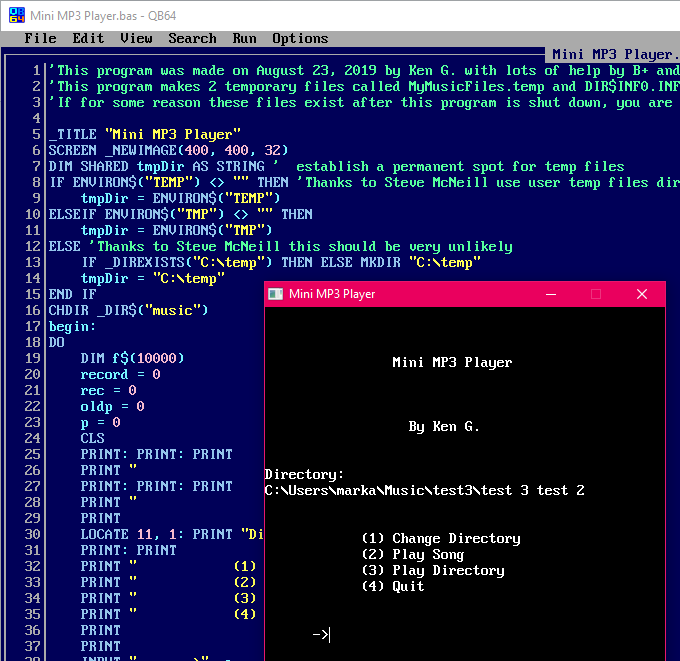
Task: Open the View menu
Action: (136, 39)
